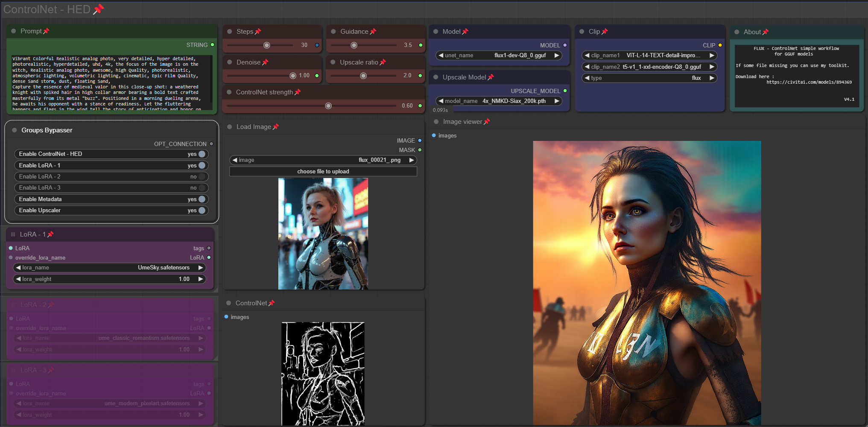868x427 pixels.
Task: Click the pin icon on Prompt node
Action: [47, 31]
